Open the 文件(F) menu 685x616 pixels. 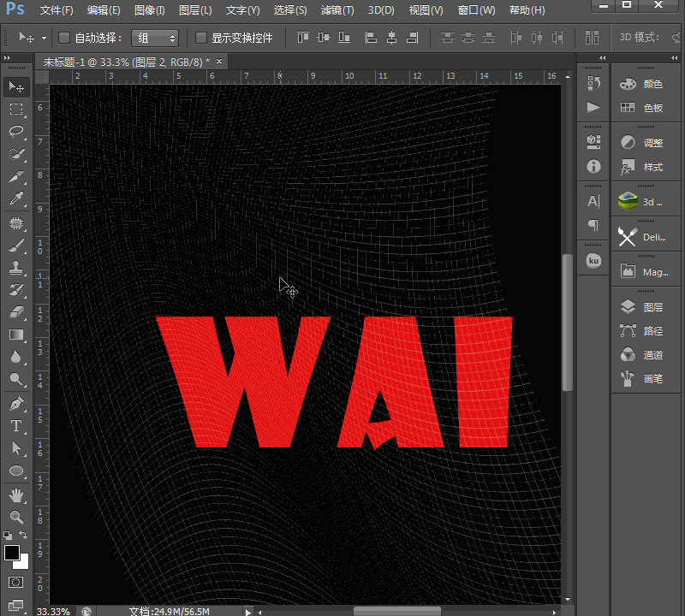click(x=57, y=10)
